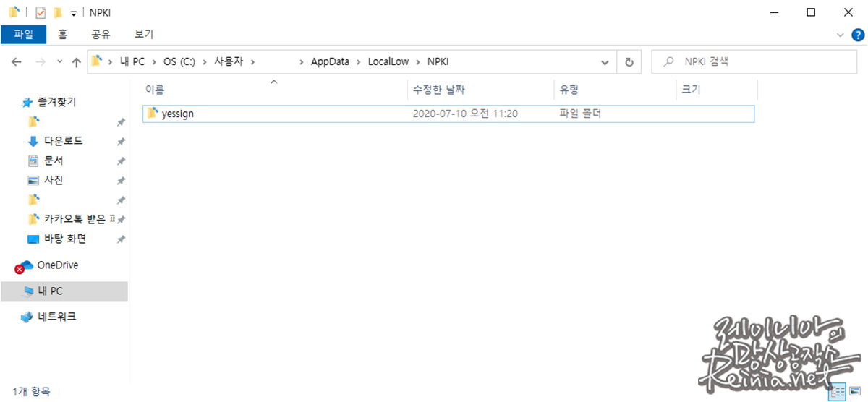Screen dimensions: 868x402
Task: Select NPKI breadcrumb segment
Action: 438,62
